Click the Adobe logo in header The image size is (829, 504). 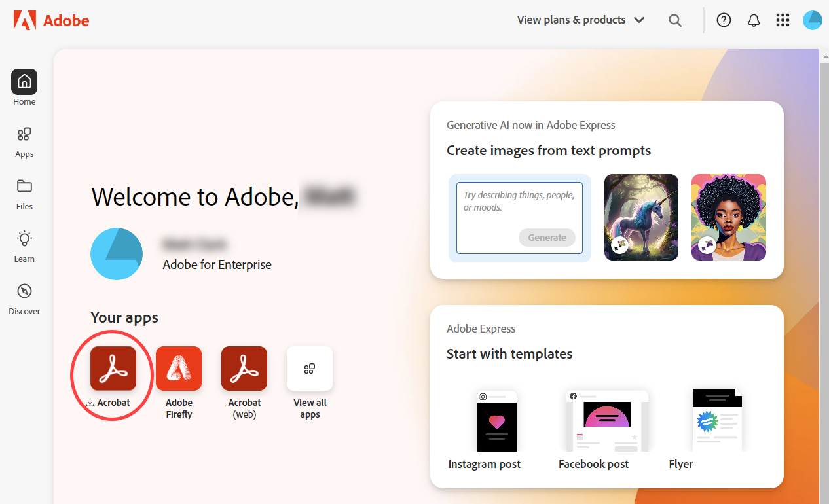point(51,20)
